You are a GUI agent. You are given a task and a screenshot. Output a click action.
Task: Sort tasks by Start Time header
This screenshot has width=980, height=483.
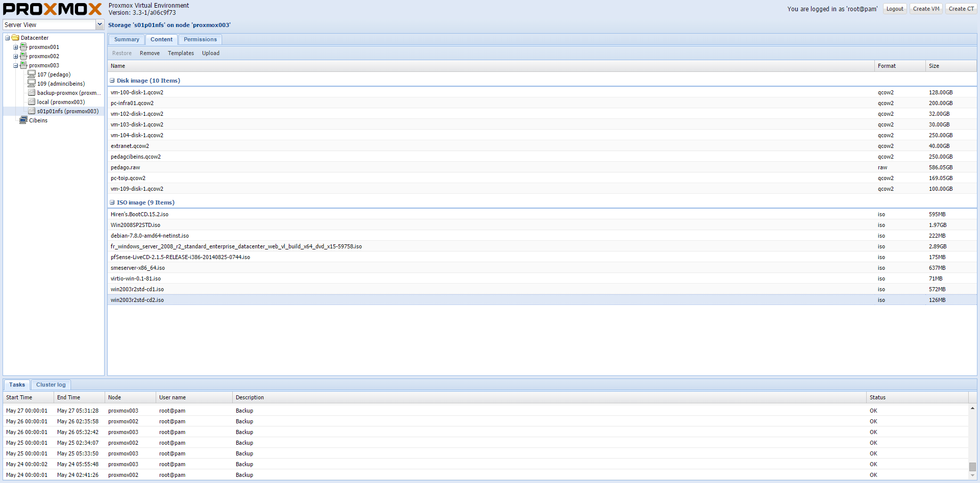(29, 397)
